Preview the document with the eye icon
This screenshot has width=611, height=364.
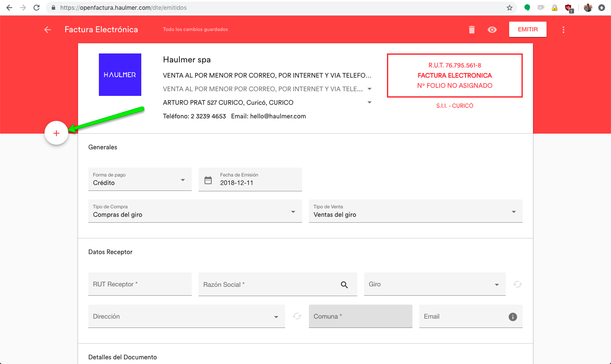tap(492, 30)
